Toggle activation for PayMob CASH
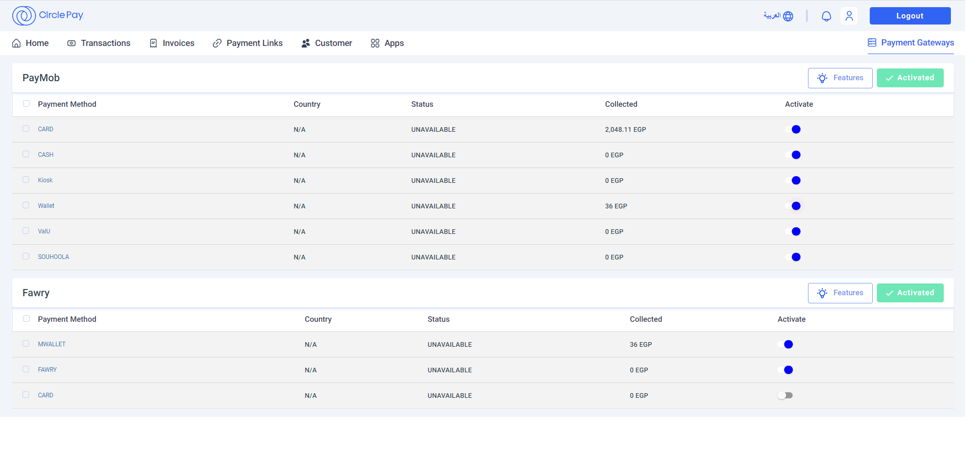Image resolution: width=980 pixels, height=476 pixels. [793, 155]
